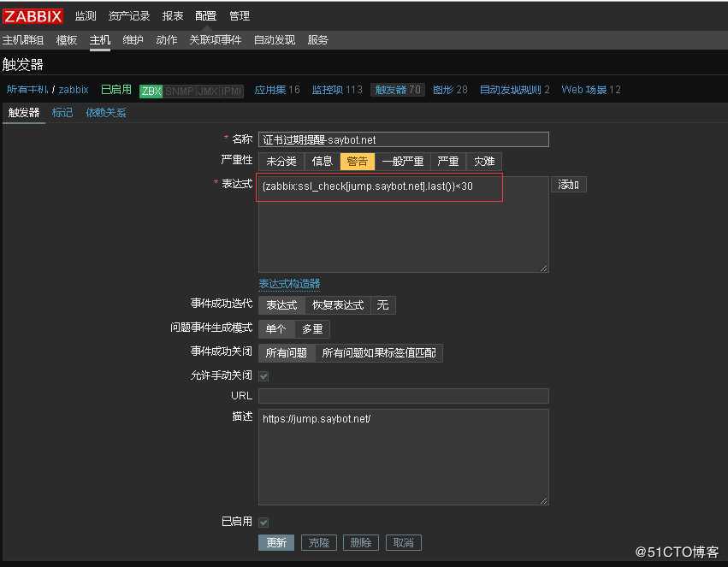Select 单个 problem generation mode
The image size is (728, 567).
tap(275, 329)
